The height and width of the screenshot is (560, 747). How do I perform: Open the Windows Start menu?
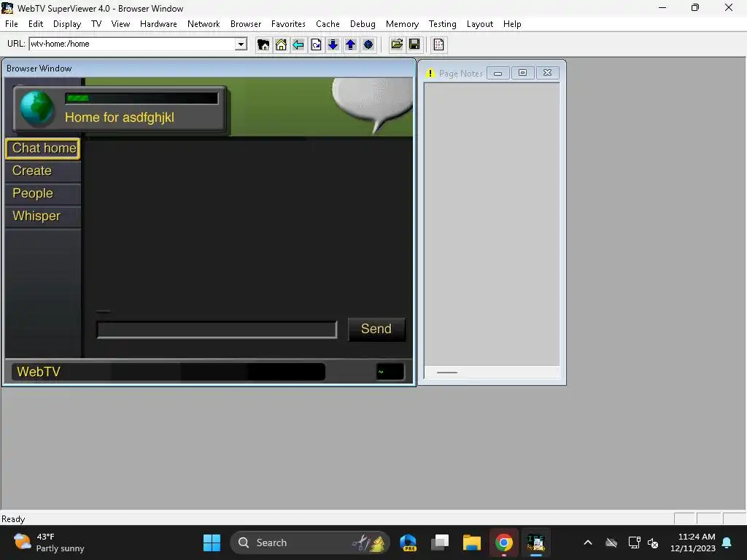coord(212,542)
